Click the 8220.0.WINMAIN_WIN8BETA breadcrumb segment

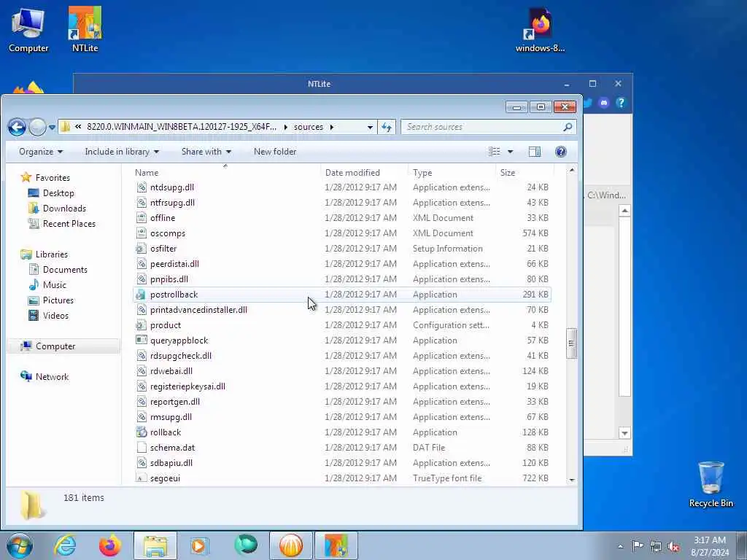(182, 127)
